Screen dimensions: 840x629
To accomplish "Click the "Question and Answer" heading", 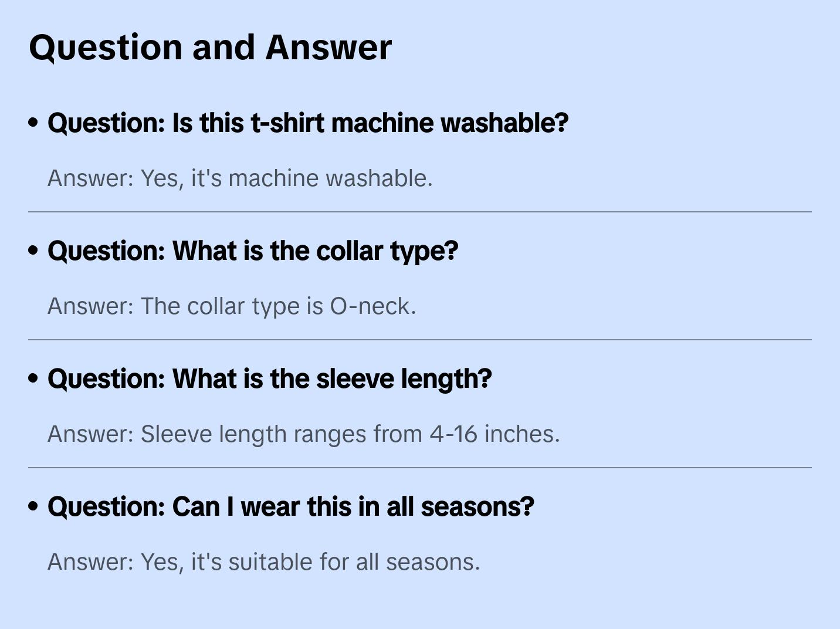I will coord(210,47).
